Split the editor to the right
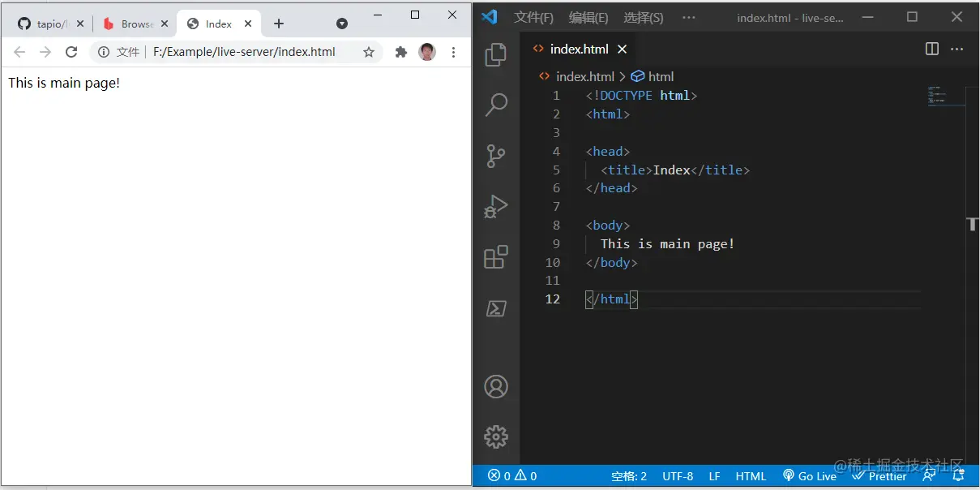The width and height of the screenshot is (980, 490). pos(932,49)
